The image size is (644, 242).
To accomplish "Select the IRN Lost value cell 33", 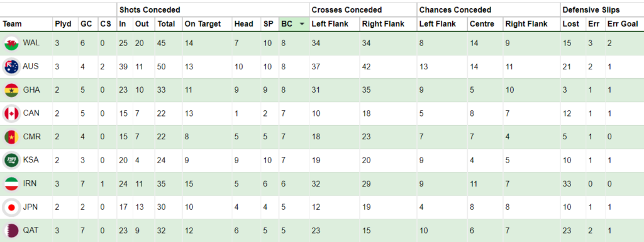I will 567,184.
